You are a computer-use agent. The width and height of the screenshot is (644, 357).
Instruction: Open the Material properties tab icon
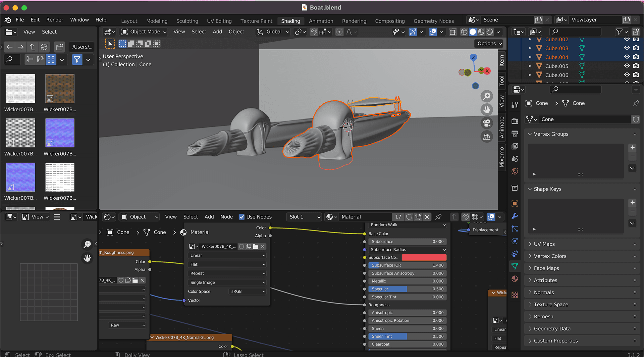pos(515,279)
